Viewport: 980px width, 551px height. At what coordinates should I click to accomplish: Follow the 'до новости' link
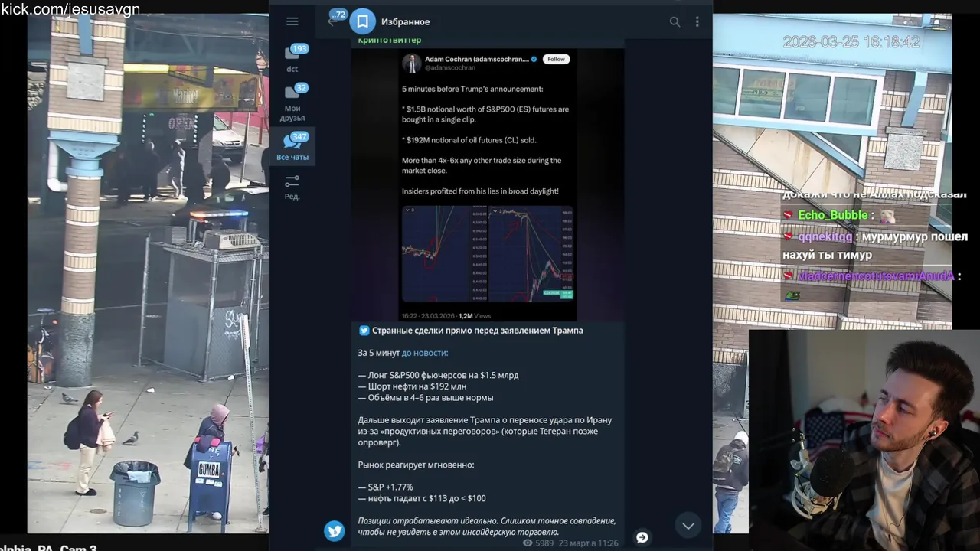click(425, 353)
